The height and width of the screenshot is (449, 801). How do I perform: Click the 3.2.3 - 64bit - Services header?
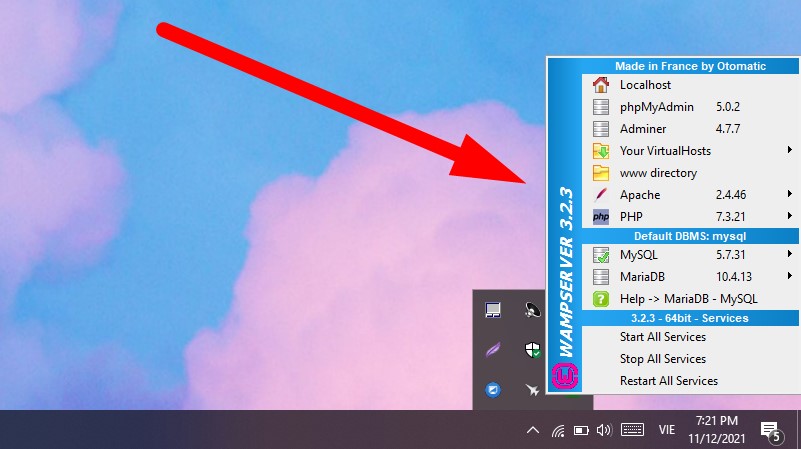690,318
